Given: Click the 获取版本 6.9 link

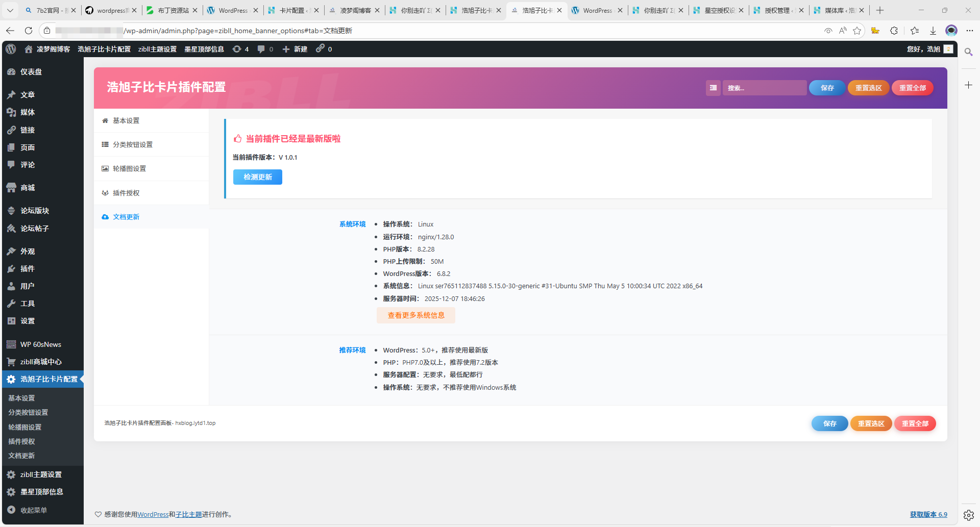Looking at the screenshot, I should 928,514.
